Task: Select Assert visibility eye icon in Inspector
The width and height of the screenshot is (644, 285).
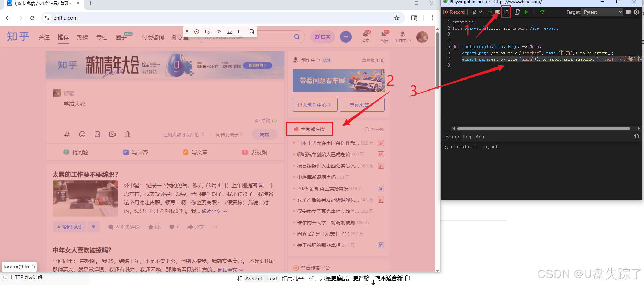Action: coord(481,12)
